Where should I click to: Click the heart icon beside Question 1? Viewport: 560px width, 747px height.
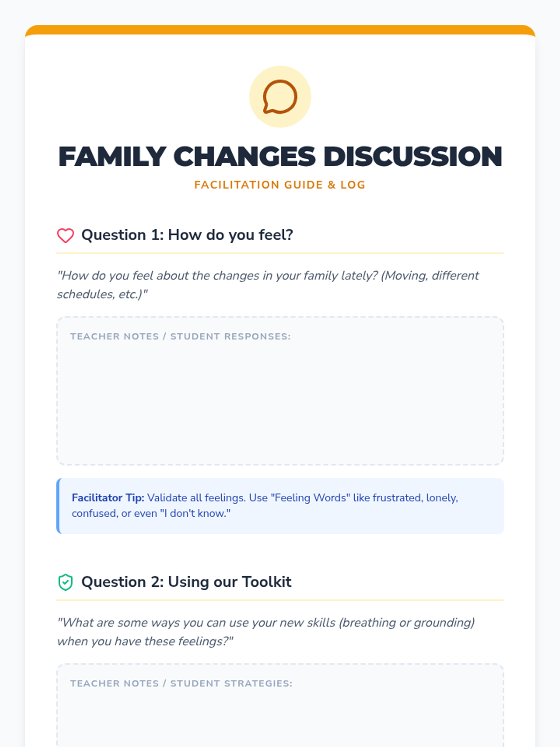[x=65, y=235]
